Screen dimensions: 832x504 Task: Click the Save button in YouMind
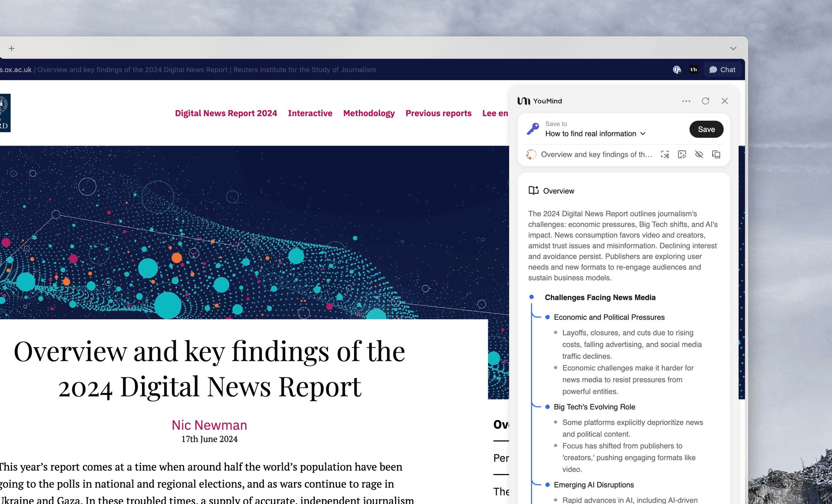click(706, 129)
